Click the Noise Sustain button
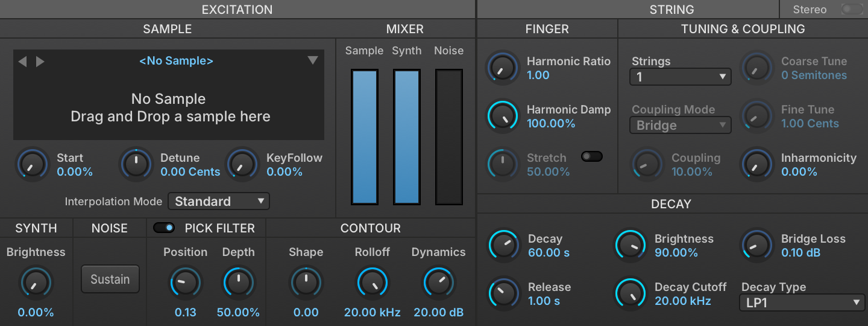Screen dimensions: 868x326 (110, 280)
